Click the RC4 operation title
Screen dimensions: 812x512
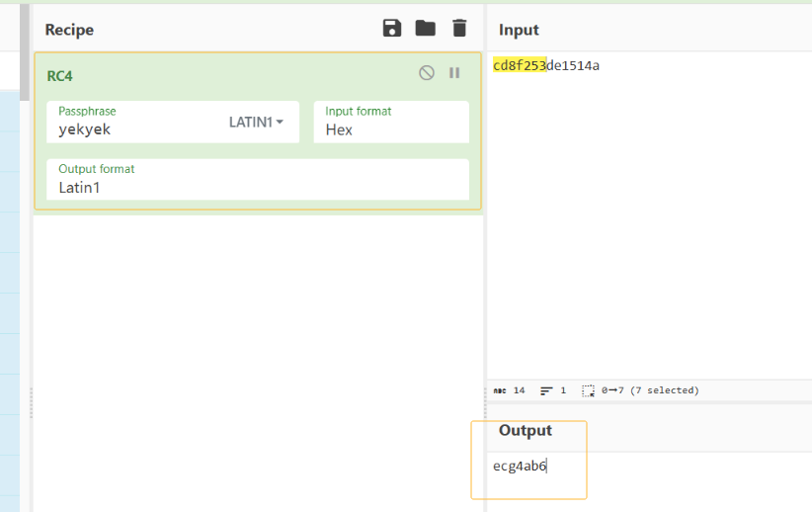(60, 75)
